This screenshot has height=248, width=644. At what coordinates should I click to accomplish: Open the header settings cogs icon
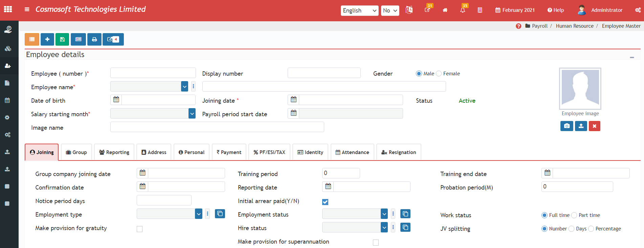[638, 10]
